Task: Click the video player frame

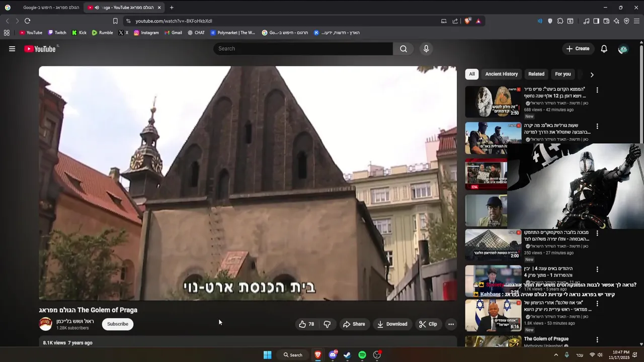Action: [248, 183]
